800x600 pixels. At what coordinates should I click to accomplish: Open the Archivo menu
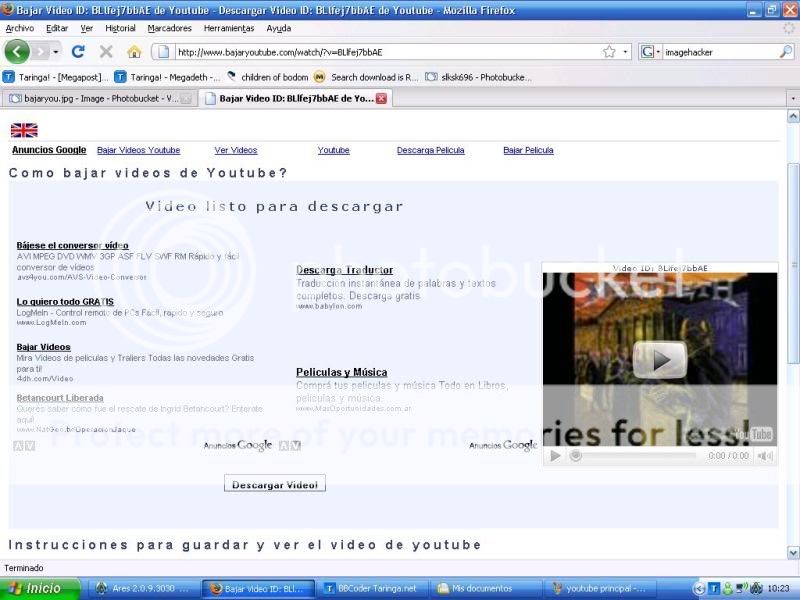coord(19,29)
